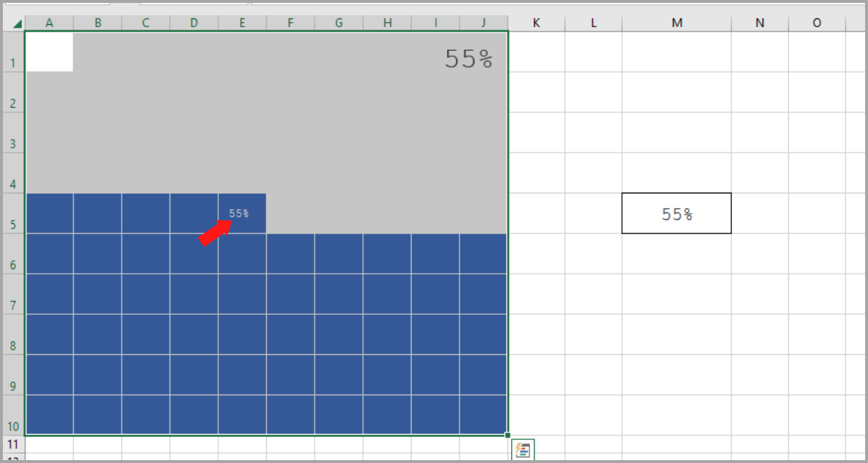
Task: Click the row 11 header
Action: coord(12,444)
